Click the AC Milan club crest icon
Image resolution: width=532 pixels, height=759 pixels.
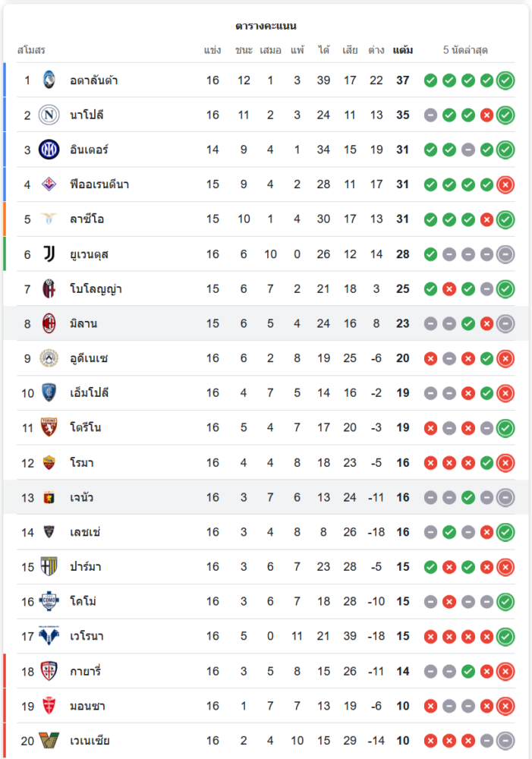[49, 324]
